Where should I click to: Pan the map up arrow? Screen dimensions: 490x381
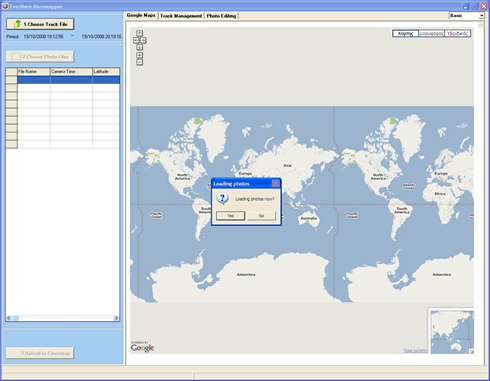coord(140,33)
